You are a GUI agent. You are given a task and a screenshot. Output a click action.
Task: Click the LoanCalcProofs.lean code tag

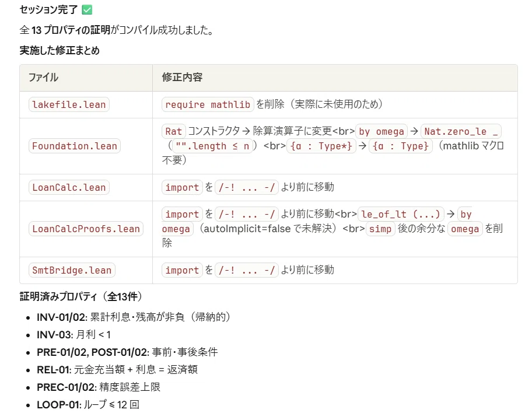[x=86, y=229]
